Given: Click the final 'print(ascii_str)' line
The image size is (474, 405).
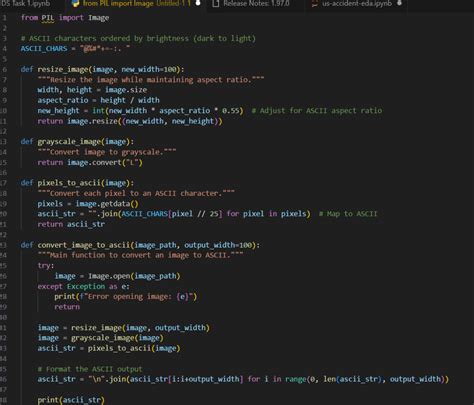Looking at the screenshot, I should pyautogui.click(x=71, y=400).
